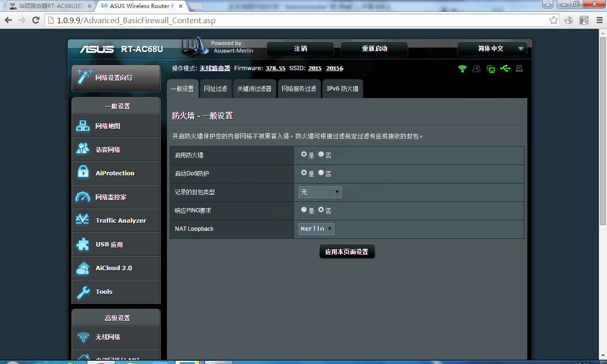Click the USB application puzzle icon

coord(83,244)
